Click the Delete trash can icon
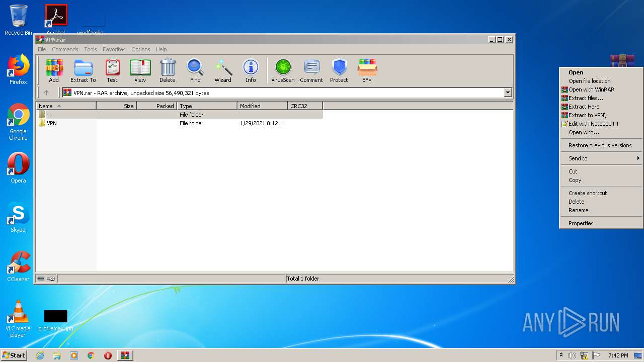644x362 pixels. tap(168, 70)
